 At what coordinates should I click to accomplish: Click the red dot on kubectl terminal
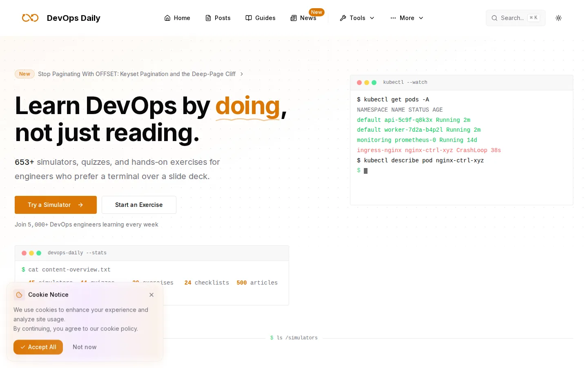(x=359, y=83)
